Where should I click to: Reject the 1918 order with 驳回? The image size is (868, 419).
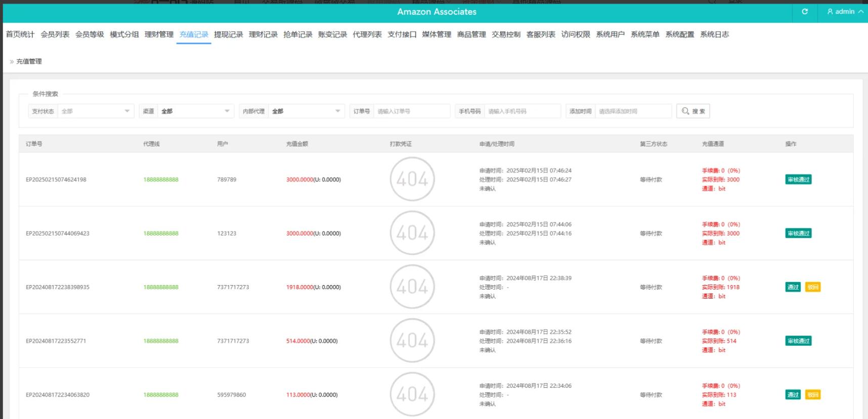pos(812,287)
